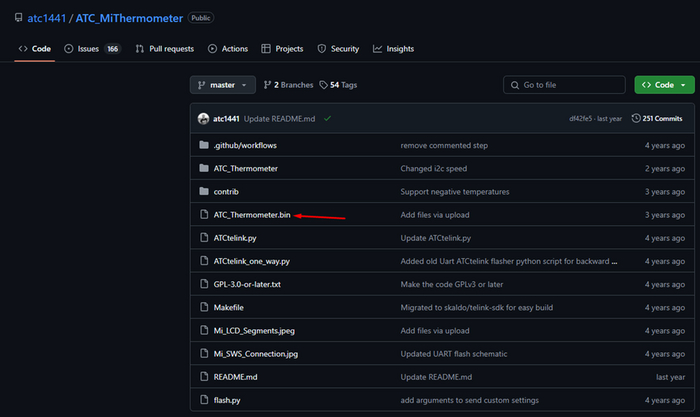The image size is (700, 417).
Task: Open the .github/workflows folder
Action: (245, 146)
